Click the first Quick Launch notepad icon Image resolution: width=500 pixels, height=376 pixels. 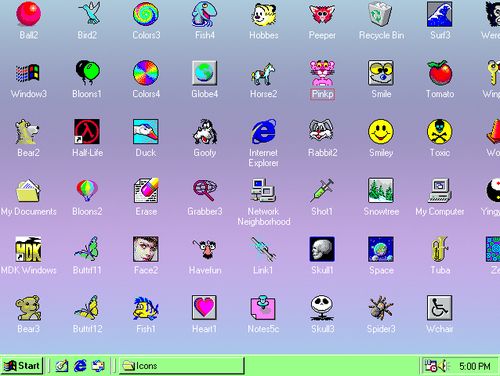(x=62, y=366)
